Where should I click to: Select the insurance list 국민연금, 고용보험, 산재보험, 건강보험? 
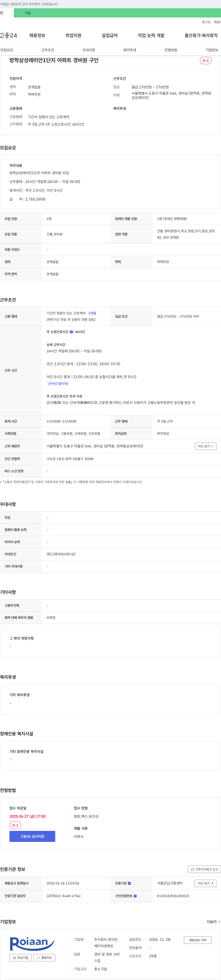click(73, 434)
